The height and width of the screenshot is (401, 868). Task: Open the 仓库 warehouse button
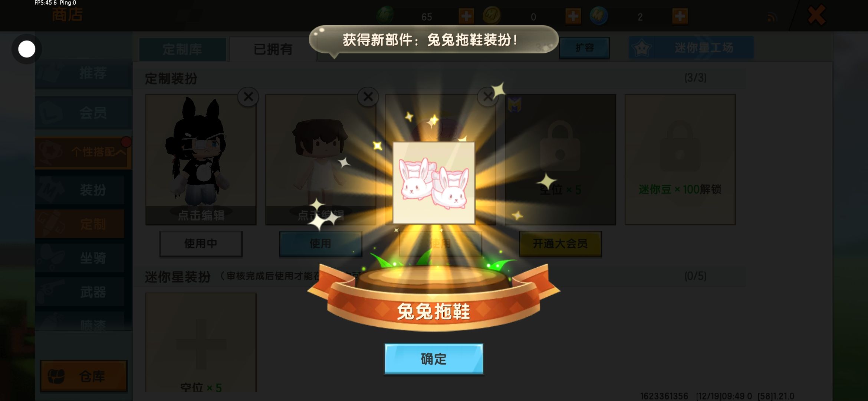[84, 376]
